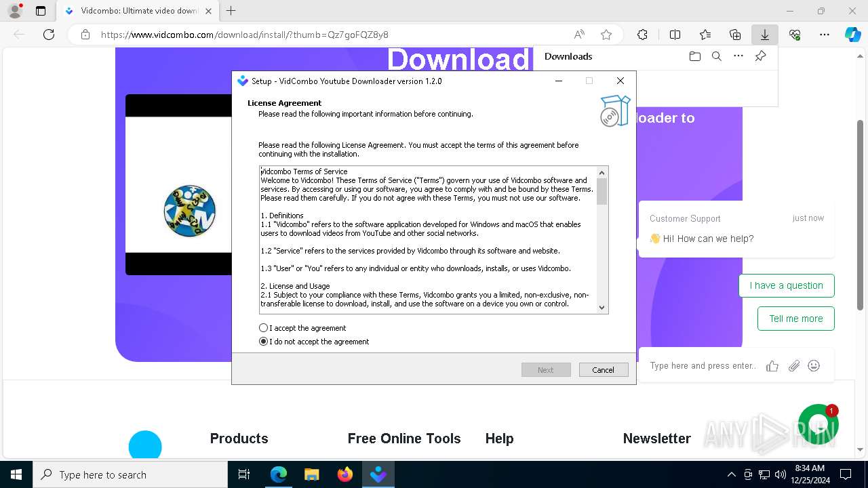This screenshot has width=868, height=488.
Task: Click the Newsletter footer heading
Action: click(x=657, y=439)
